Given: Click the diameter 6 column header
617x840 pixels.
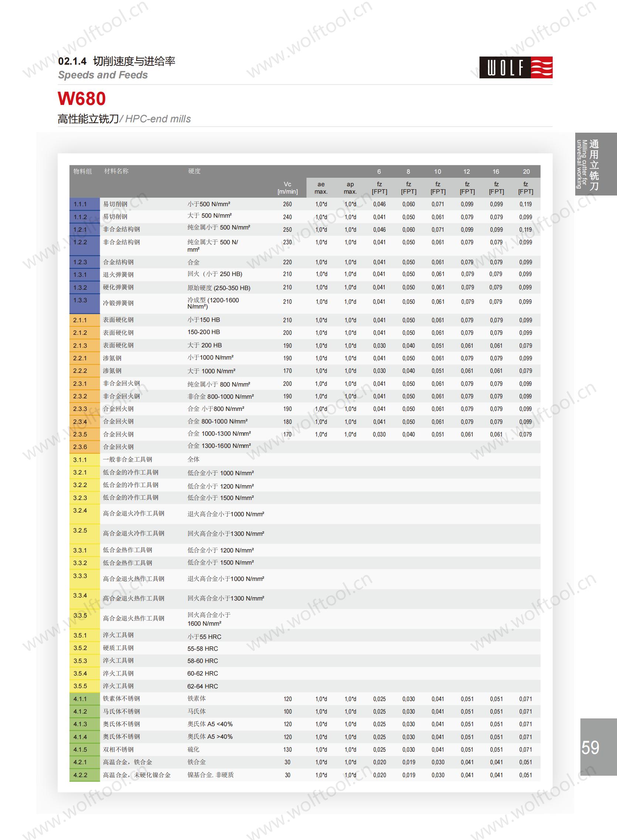Looking at the screenshot, I should point(379,172).
